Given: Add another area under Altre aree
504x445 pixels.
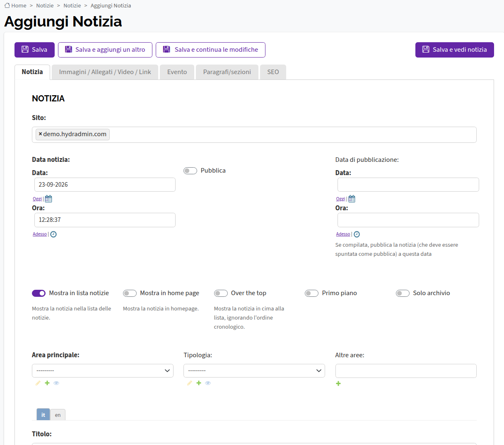Looking at the screenshot, I should tap(338, 384).
